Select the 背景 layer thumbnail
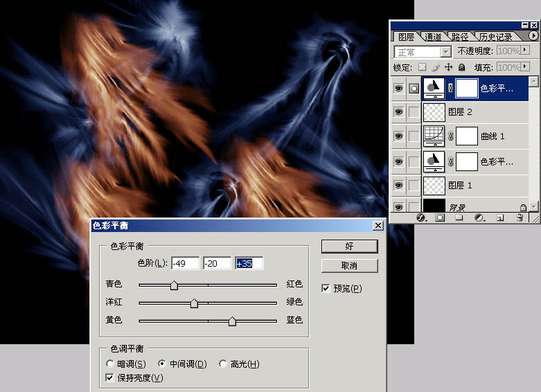541x392 pixels. [x=434, y=206]
